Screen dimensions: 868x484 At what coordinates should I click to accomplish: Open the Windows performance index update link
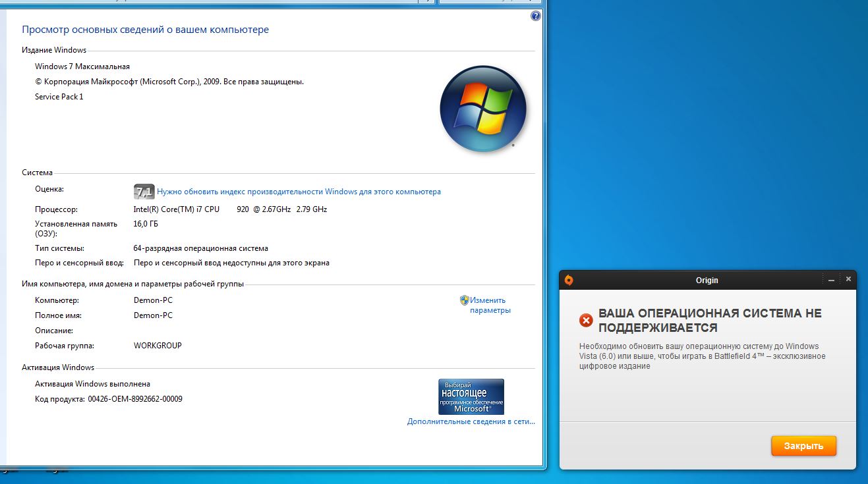click(x=299, y=192)
